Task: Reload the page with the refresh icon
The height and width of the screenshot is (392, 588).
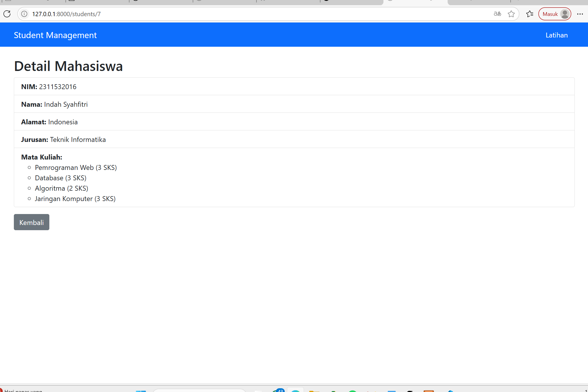Action: pyautogui.click(x=7, y=14)
